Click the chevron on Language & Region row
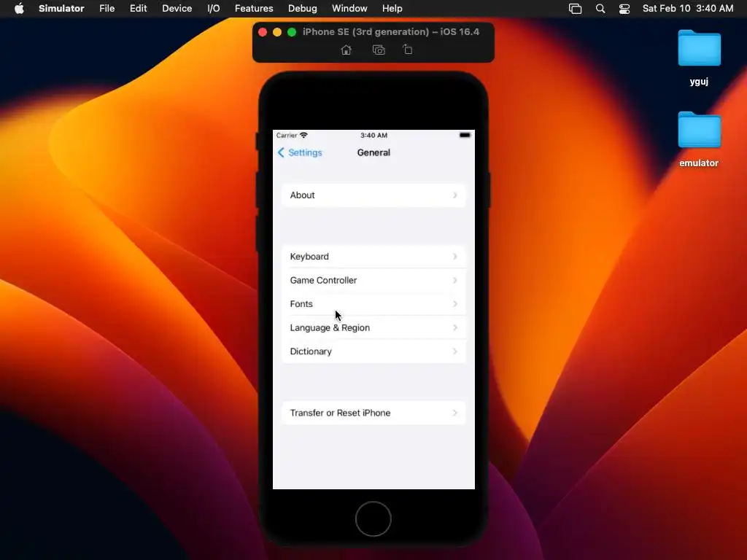The width and height of the screenshot is (747, 560). tap(455, 327)
